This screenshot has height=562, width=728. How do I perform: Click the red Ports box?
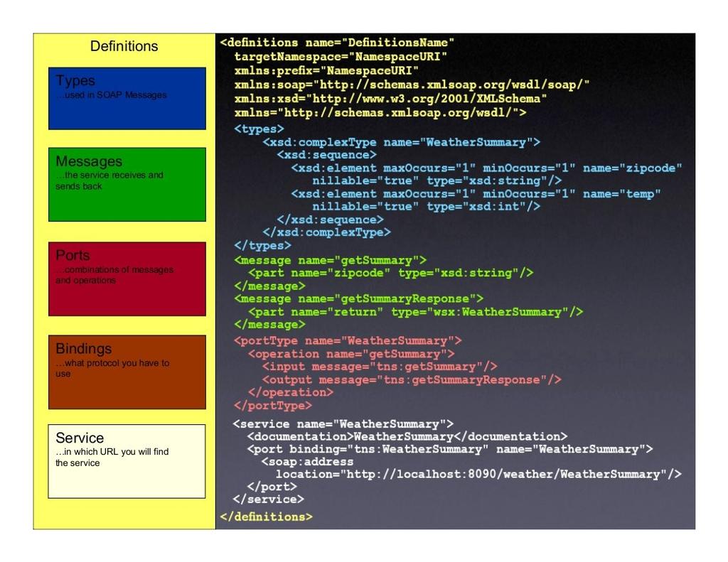pos(127,279)
